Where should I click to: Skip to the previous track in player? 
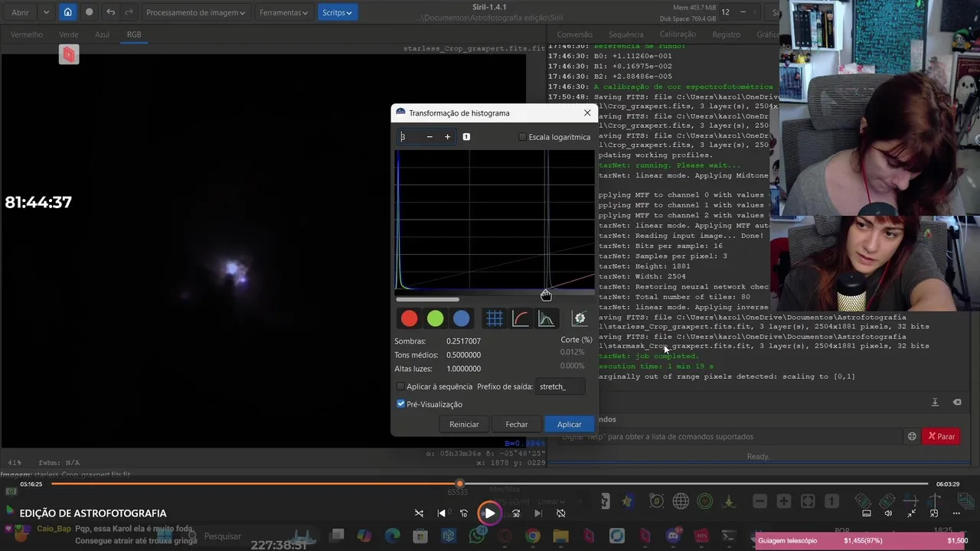coord(442,514)
